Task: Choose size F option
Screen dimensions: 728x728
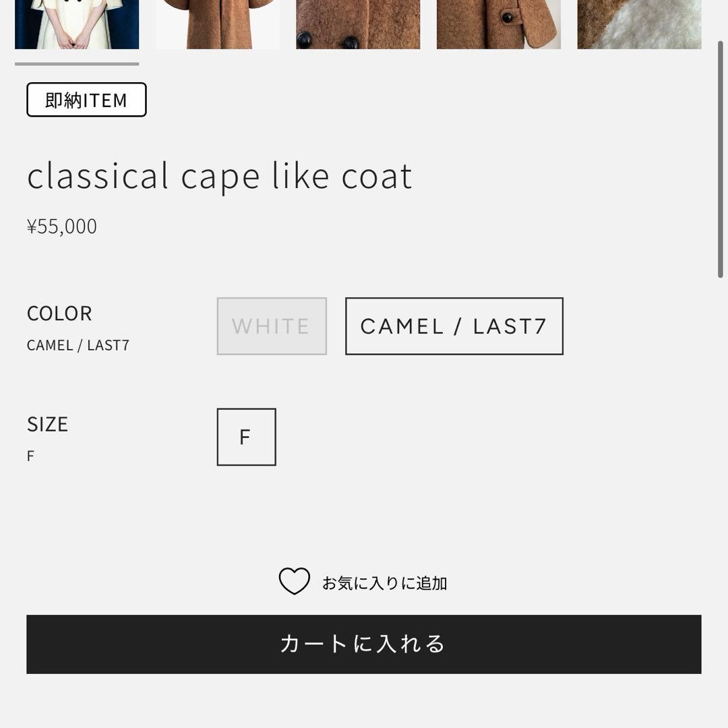Action: (x=246, y=437)
